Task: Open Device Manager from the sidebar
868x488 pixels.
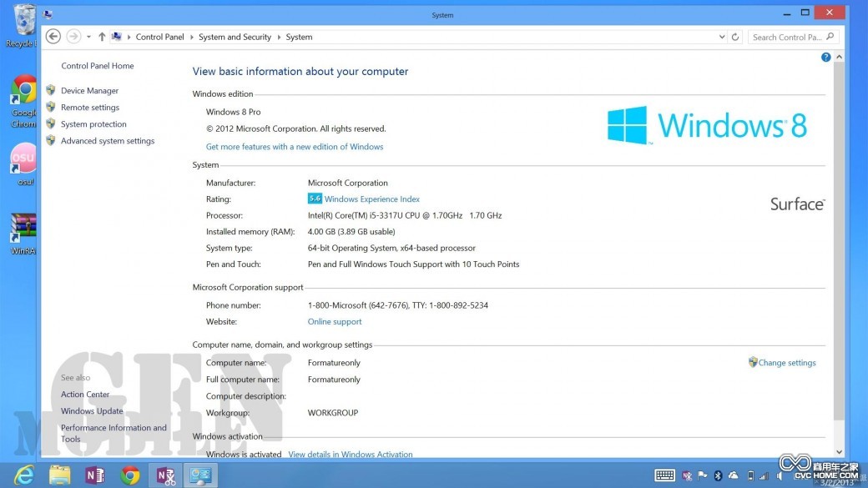Action: pyautogui.click(x=89, y=91)
